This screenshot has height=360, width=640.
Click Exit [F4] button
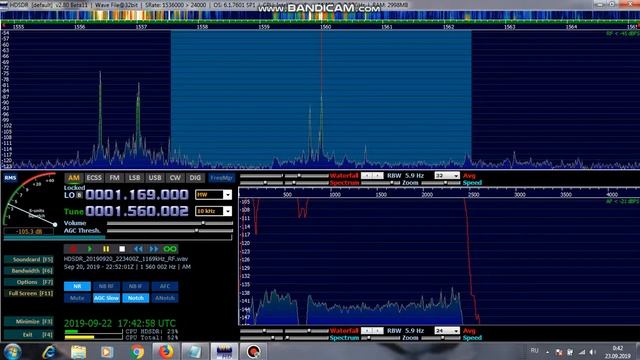pos(29,335)
